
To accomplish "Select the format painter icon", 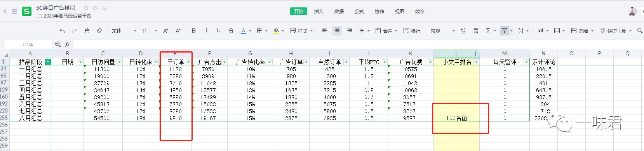I will coord(87,31).
